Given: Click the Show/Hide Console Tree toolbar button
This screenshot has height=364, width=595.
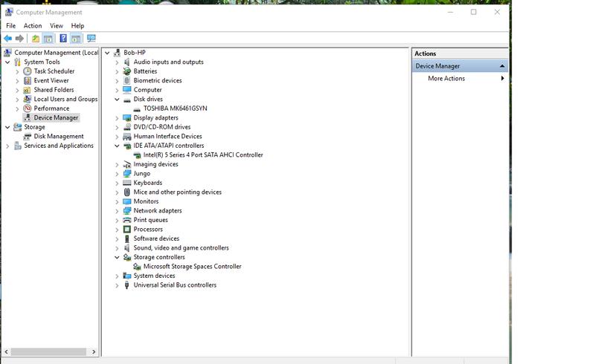Looking at the screenshot, I should pos(48,39).
